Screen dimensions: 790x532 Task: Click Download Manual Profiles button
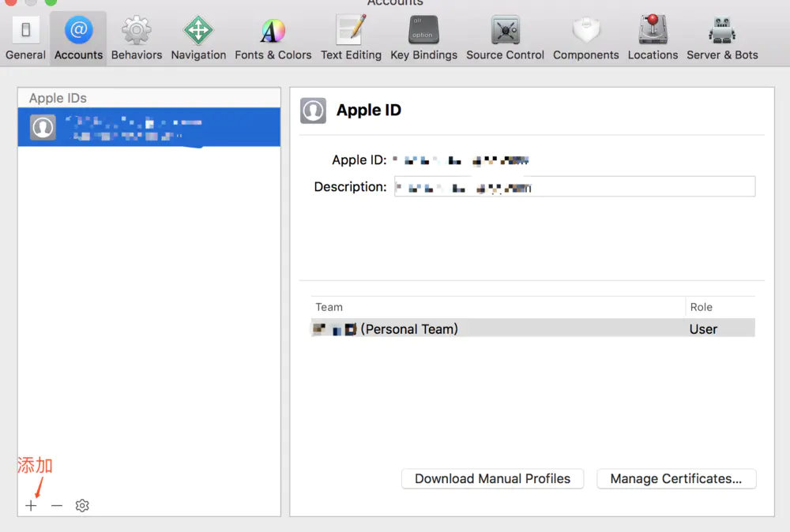pyautogui.click(x=492, y=478)
